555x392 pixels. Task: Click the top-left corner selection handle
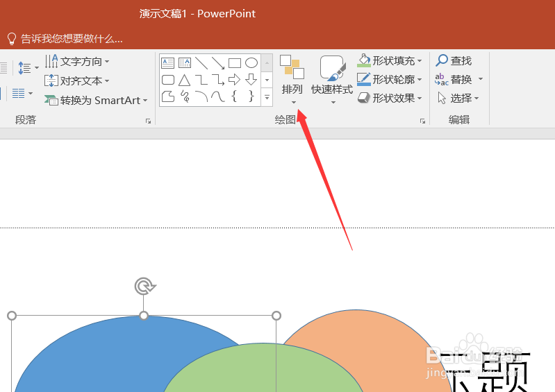point(12,315)
